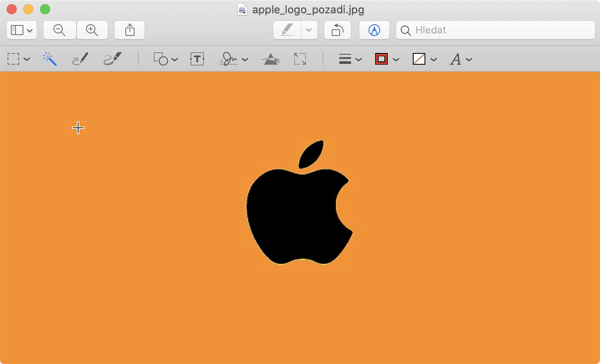Open the Signature menu
The image size is (600, 364).
coord(234,59)
